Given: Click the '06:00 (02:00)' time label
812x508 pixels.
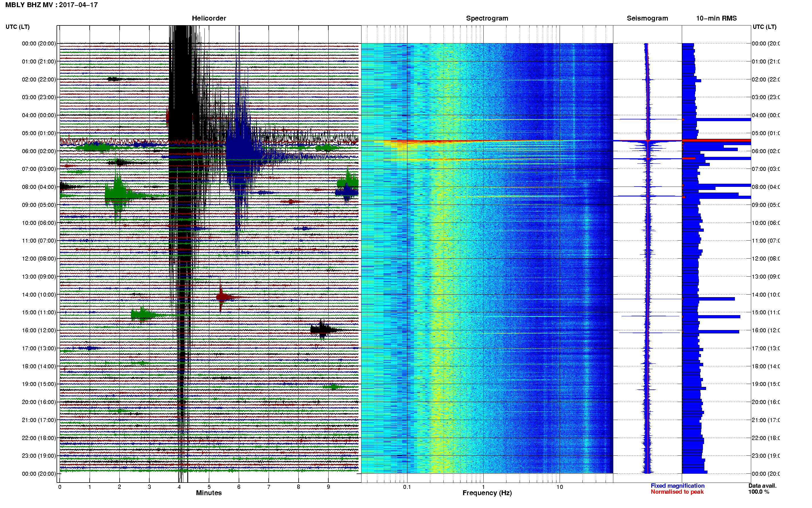Looking at the screenshot, I should pos(39,151).
